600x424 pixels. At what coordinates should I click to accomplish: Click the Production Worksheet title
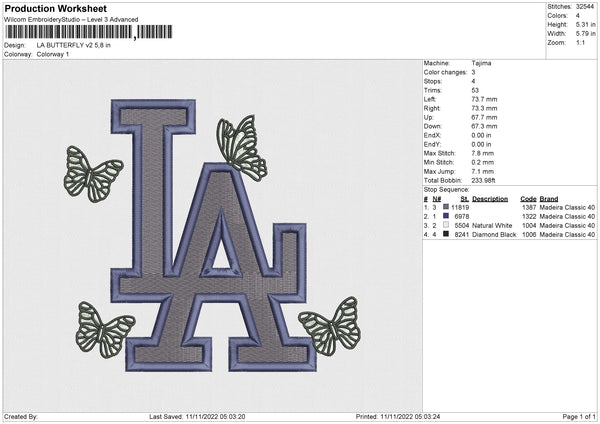tap(55, 9)
